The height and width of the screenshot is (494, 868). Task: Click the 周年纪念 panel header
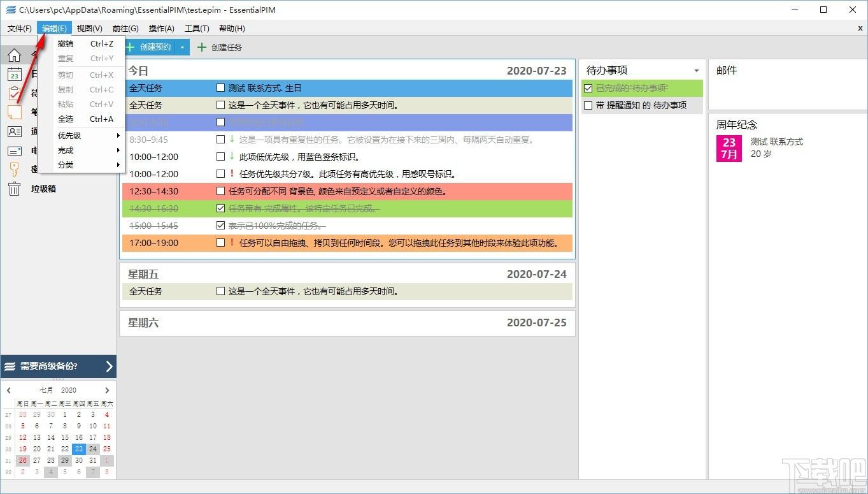[737, 124]
